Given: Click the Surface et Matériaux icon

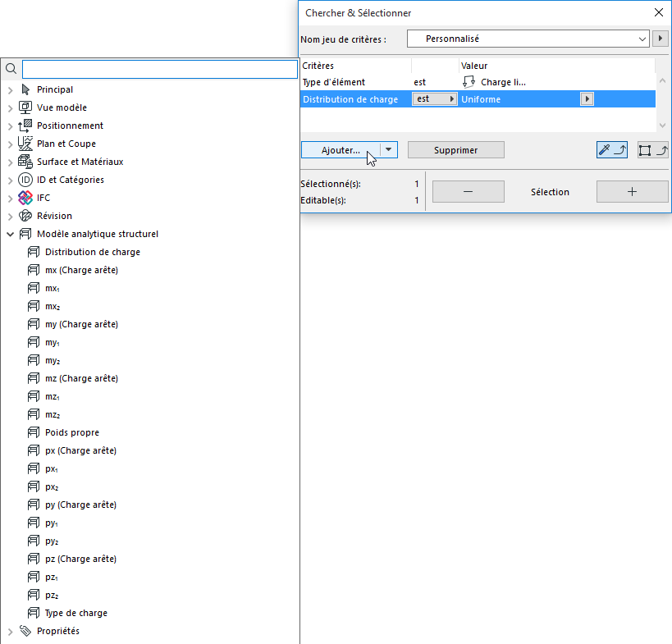Looking at the screenshot, I should (x=25, y=162).
